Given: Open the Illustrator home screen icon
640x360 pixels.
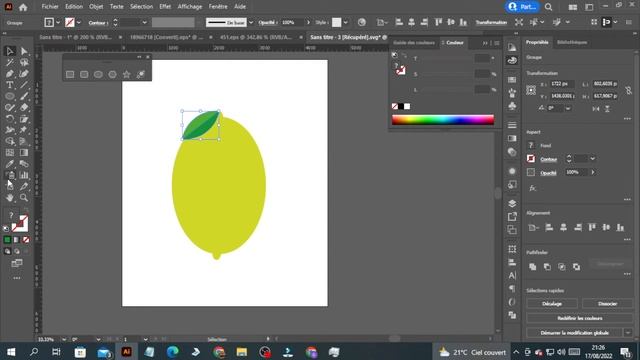Looking at the screenshot, I should point(23,7).
